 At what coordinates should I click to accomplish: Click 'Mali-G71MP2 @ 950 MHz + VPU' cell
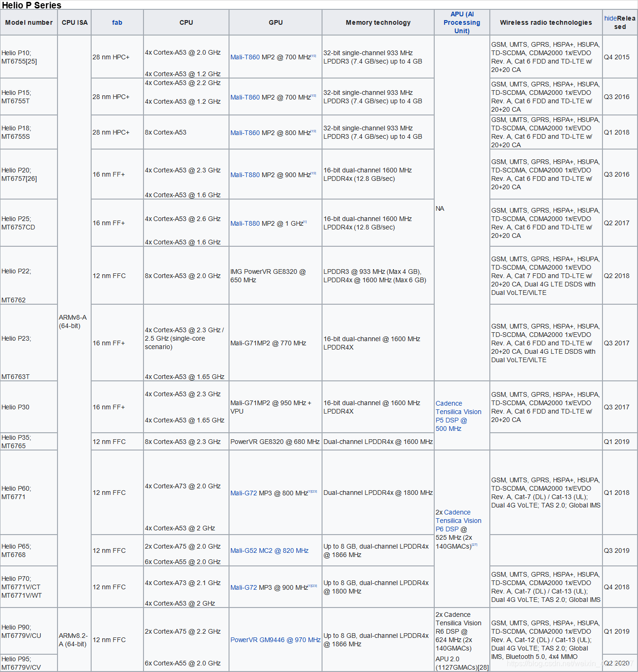(275, 407)
